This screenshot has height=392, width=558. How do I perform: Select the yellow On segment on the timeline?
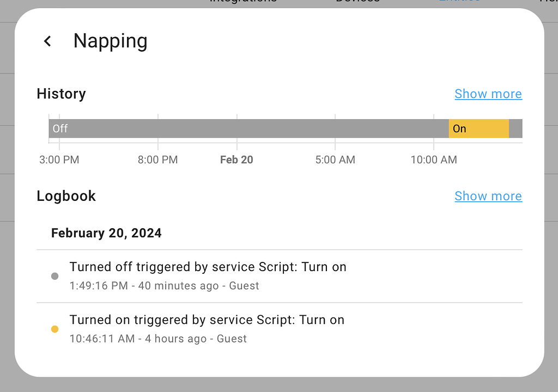(478, 128)
